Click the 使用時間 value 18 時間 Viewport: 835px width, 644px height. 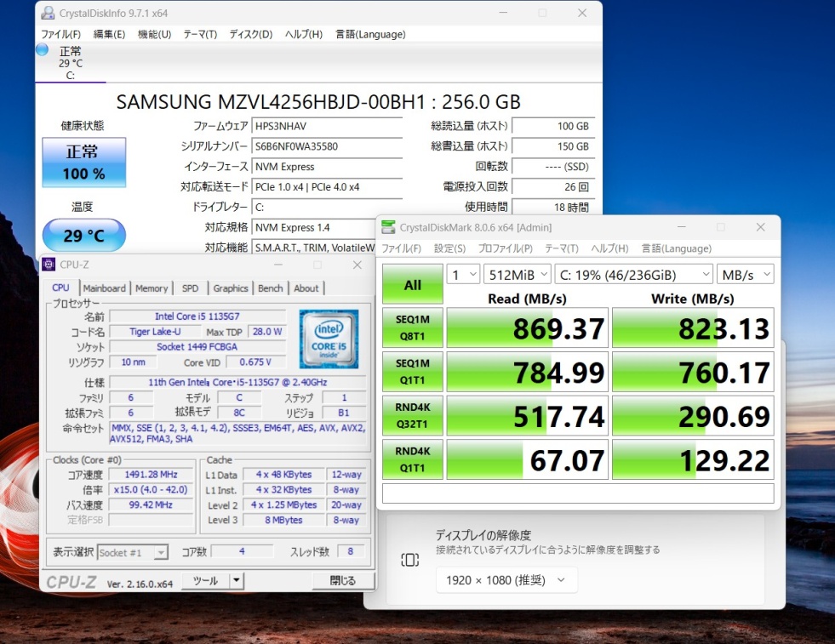552,207
